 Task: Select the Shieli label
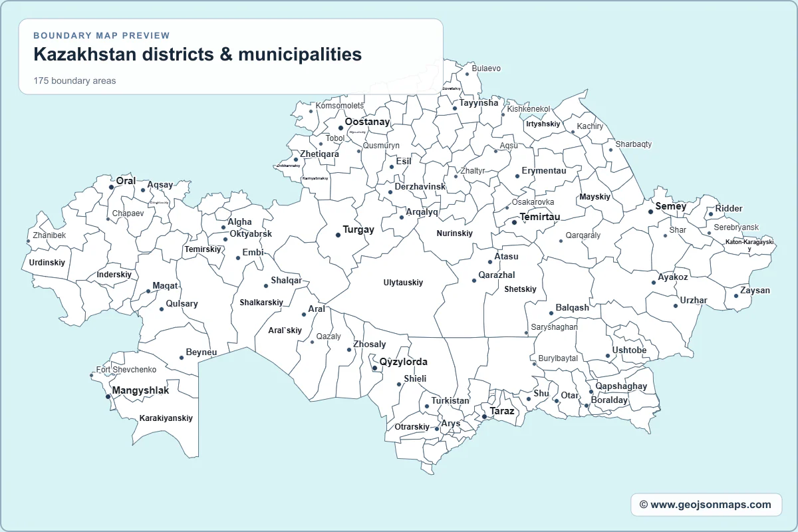pyautogui.click(x=415, y=379)
